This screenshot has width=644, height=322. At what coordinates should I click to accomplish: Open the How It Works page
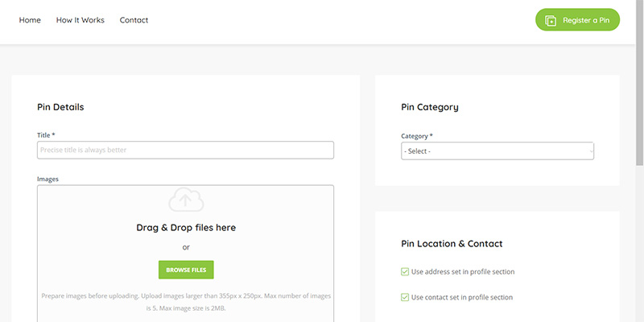tap(80, 20)
